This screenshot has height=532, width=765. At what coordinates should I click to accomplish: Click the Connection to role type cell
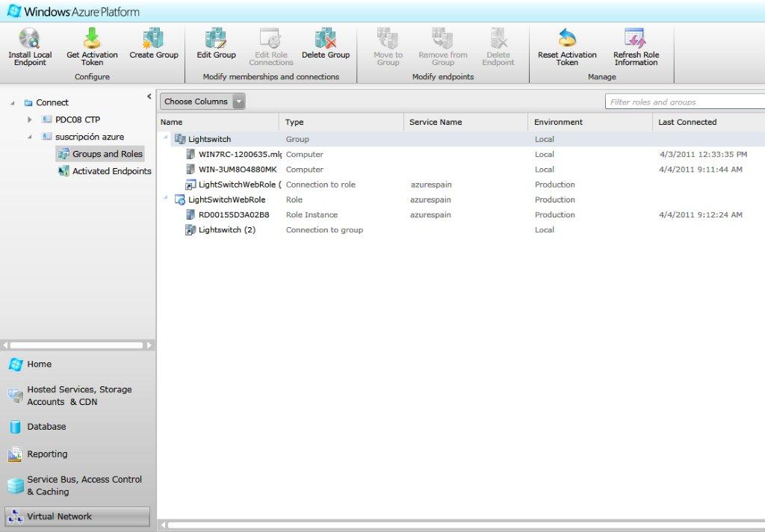click(320, 185)
